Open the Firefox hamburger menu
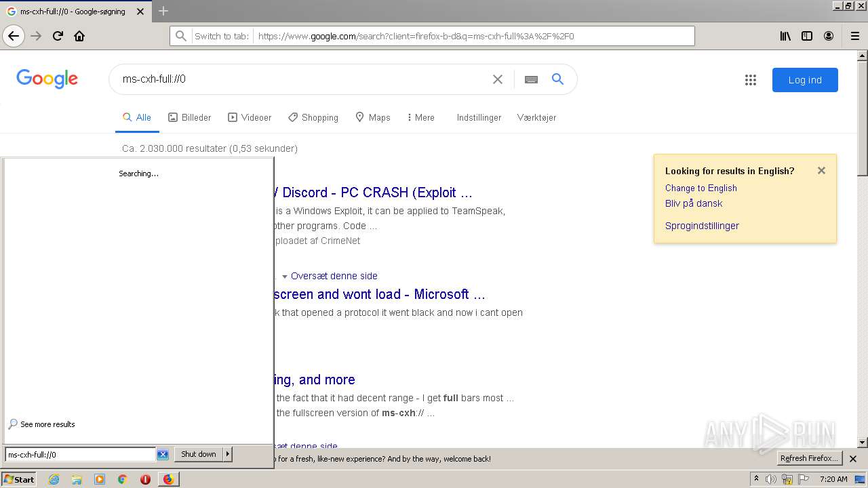868x488 pixels. coord(855,36)
